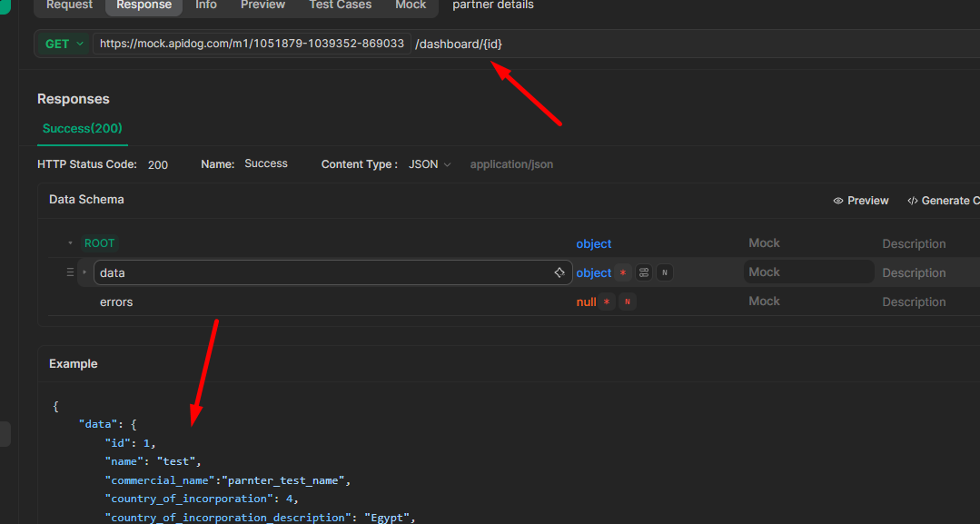Click the "id": 1 line in the example

pyautogui.click(x=130, y=442)
